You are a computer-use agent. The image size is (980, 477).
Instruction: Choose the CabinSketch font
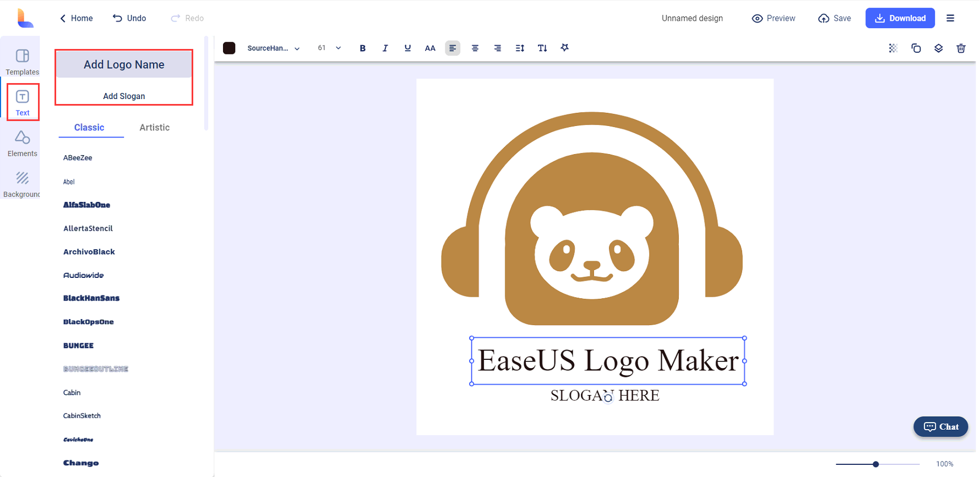[81, 416]
